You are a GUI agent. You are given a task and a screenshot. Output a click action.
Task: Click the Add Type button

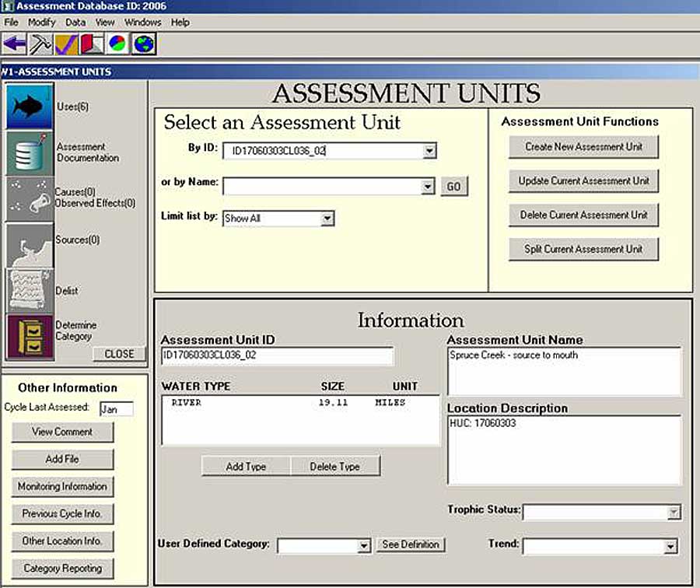(246, 466)
